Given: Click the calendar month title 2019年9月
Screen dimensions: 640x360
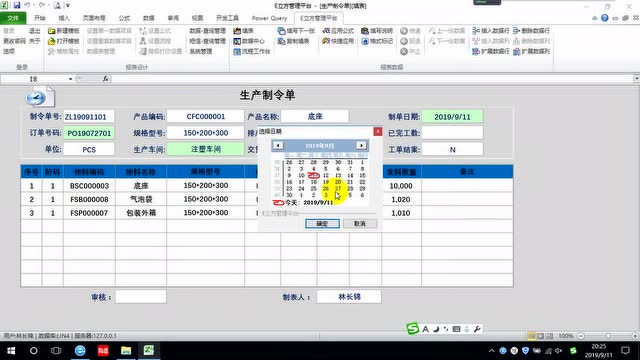Looking at the screenshot, I should pyautogui.click(x=320, y=146).
